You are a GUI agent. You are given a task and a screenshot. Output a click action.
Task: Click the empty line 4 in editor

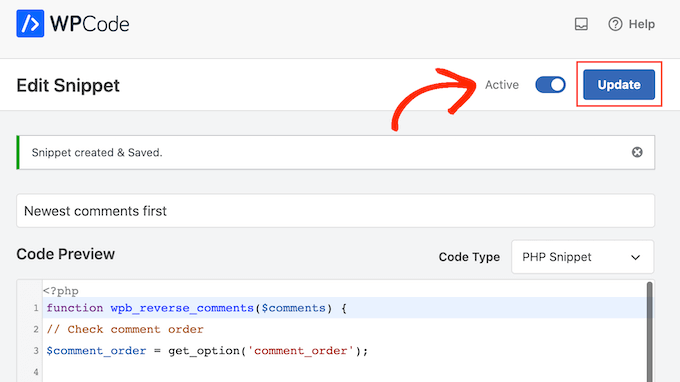(345, 372)
